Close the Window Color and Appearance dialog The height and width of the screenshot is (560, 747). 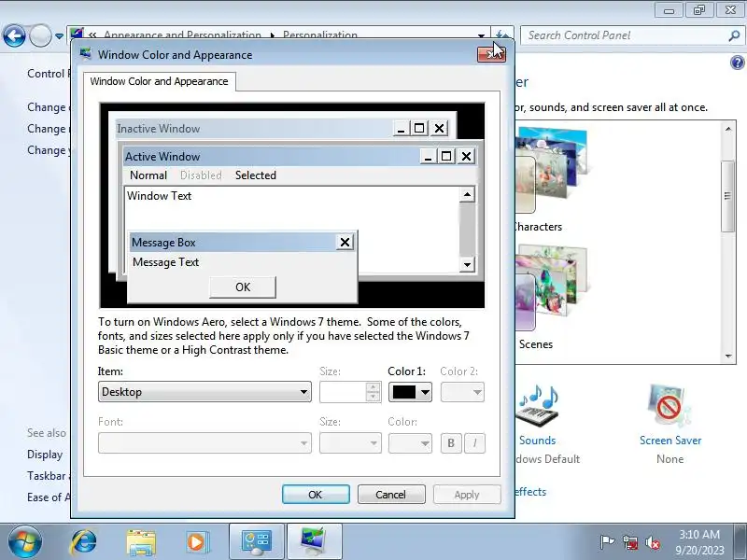click(491, 55)
